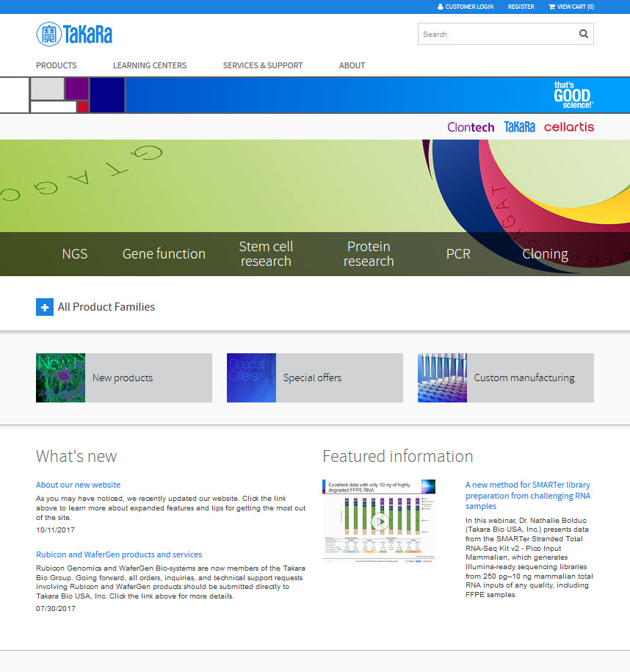Select Protein research category
630x672 pixels.
point(369,253)
